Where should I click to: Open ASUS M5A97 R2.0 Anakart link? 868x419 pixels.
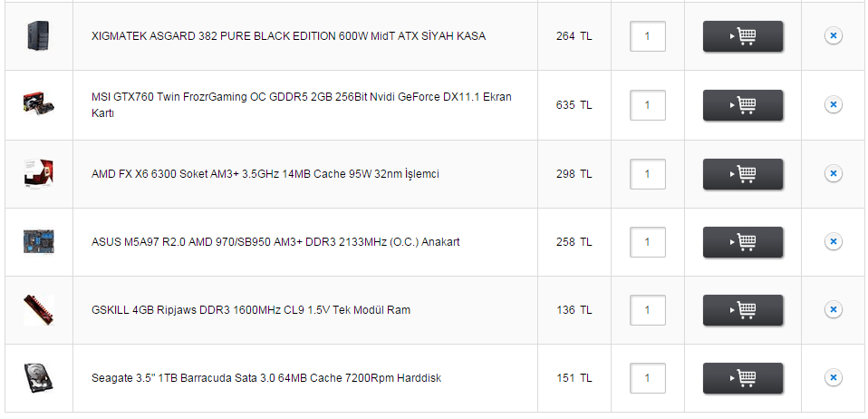(x=276, y=241)
